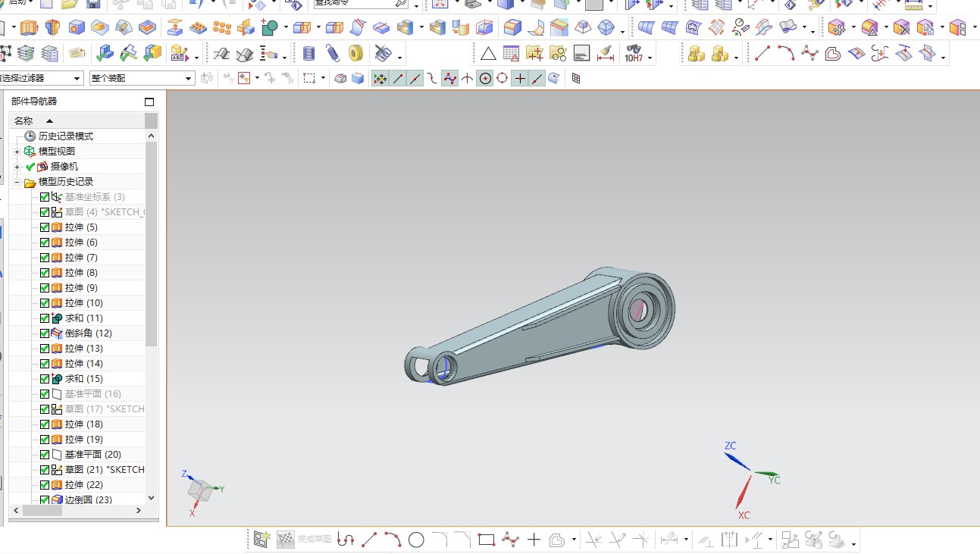This screenshot has height=554, width=980.
Task: Click the navigator horizontal scrollbar left arrow
Action: pos(14,511)
